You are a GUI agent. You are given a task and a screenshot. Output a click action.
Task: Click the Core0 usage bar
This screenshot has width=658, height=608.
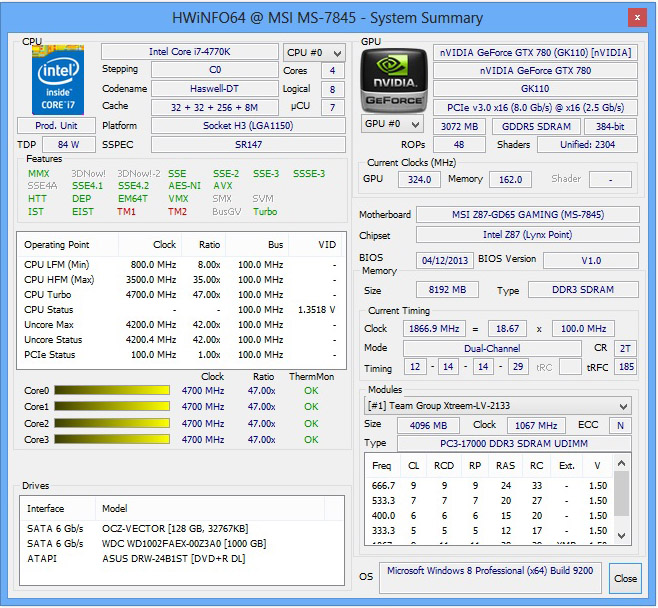click(112, 391)
